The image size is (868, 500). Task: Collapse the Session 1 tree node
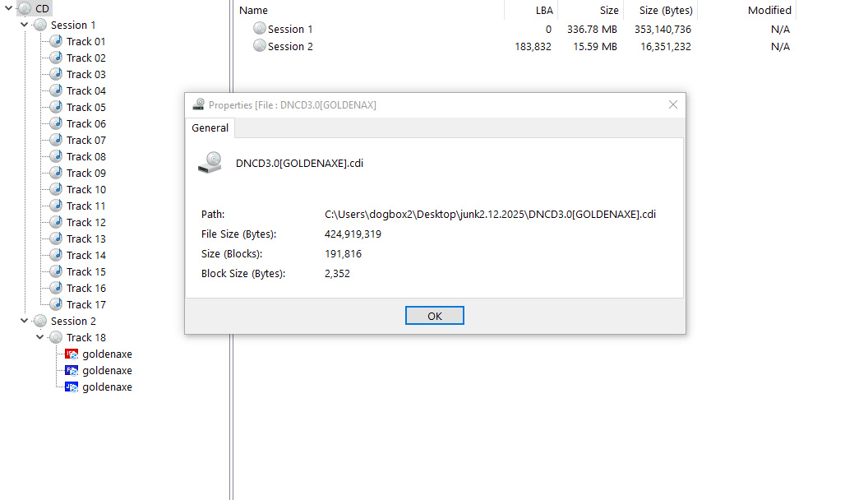(25, 25)
